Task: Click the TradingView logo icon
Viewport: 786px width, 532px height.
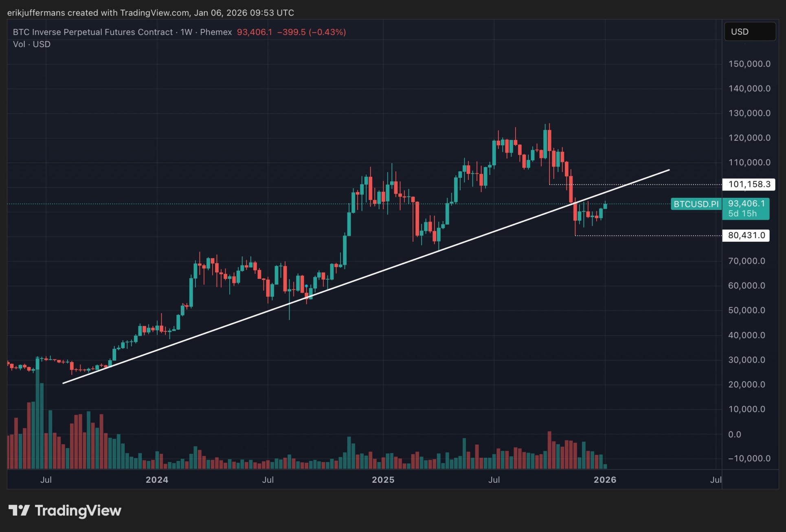Action: (x=19, y=510)
